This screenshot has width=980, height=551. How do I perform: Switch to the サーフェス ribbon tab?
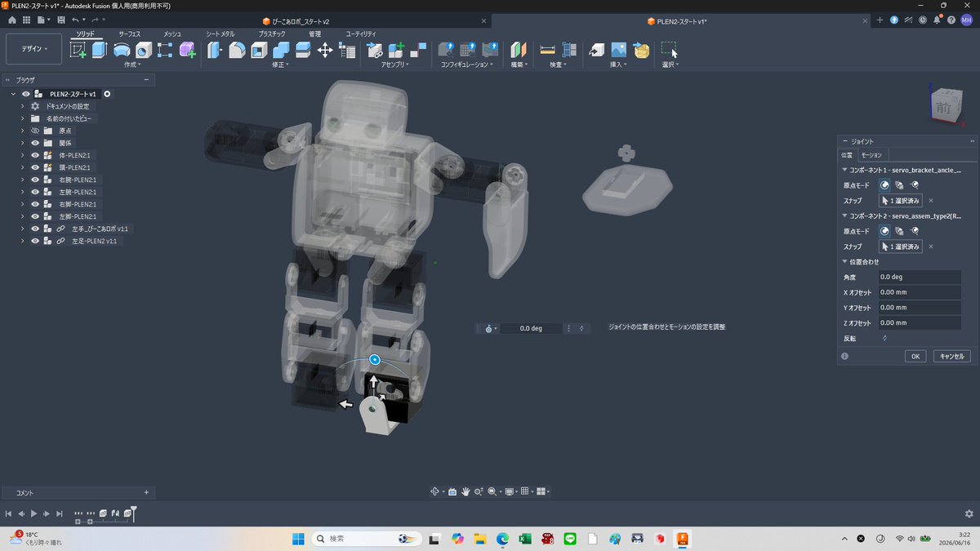[x=129, y=33]
